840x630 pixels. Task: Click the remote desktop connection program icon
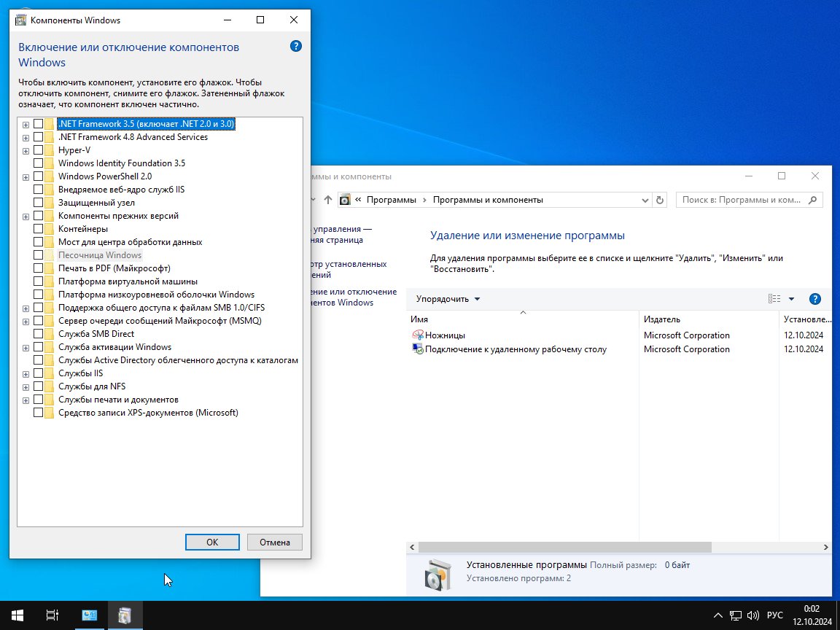pos(417,349)
